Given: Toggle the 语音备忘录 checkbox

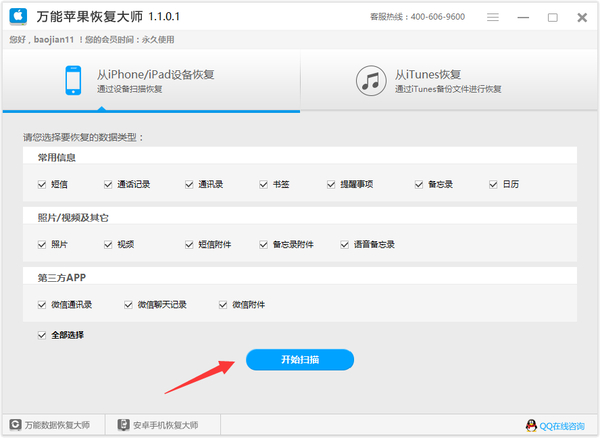Looking at the screenshot, I should tap(344, 244).
